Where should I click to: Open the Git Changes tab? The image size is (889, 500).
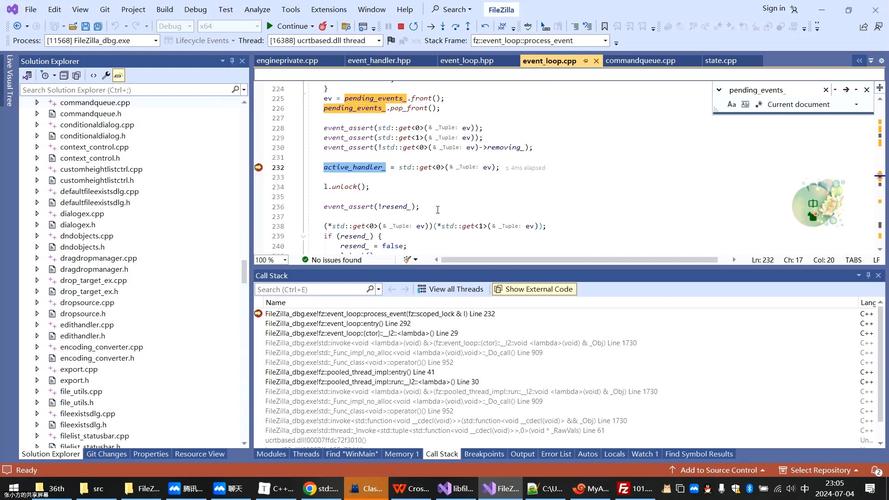coord(106,454)
